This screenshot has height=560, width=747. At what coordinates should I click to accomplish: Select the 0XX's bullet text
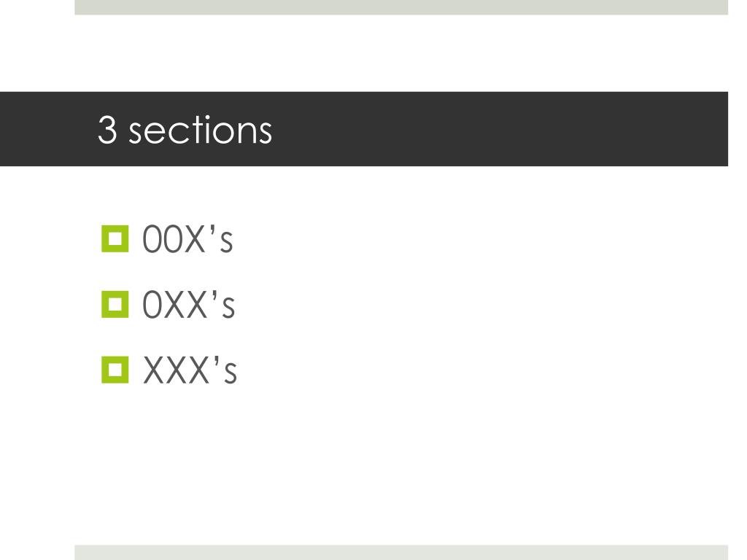(189, 305)
